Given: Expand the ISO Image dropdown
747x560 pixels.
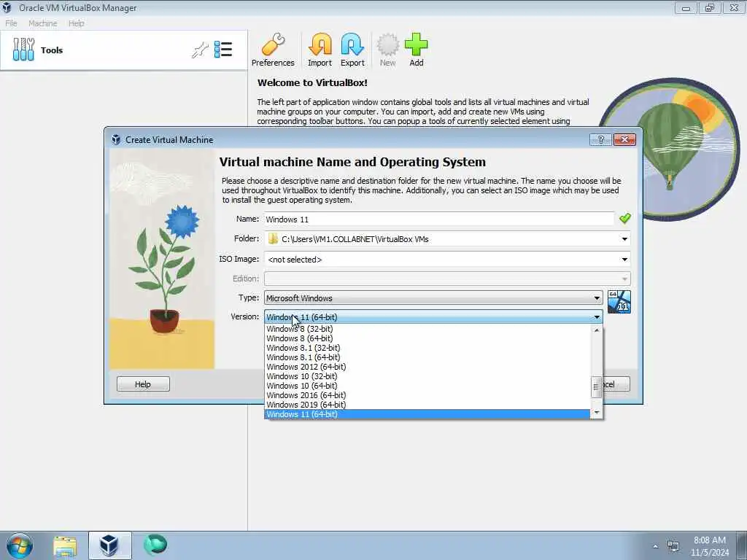Looking at the screenshot, I should pos(624,260).
